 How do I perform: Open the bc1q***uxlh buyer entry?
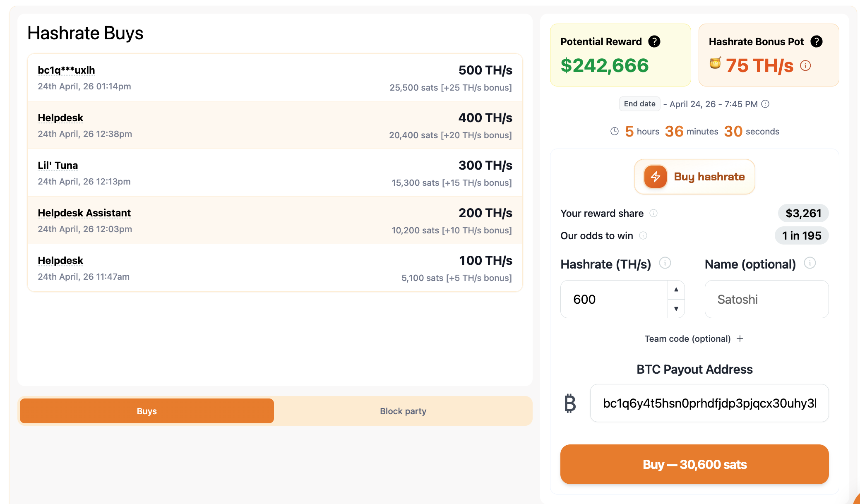[x=66, y=70]
